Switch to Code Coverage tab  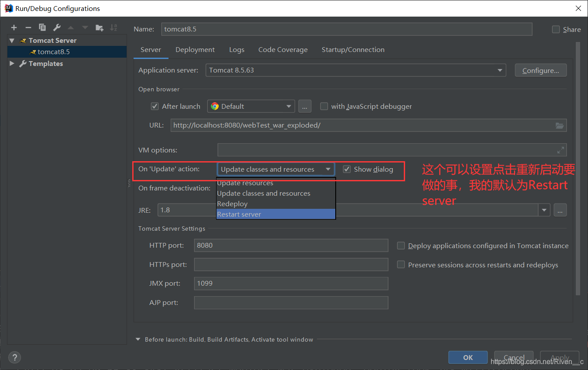coord(283,50)
